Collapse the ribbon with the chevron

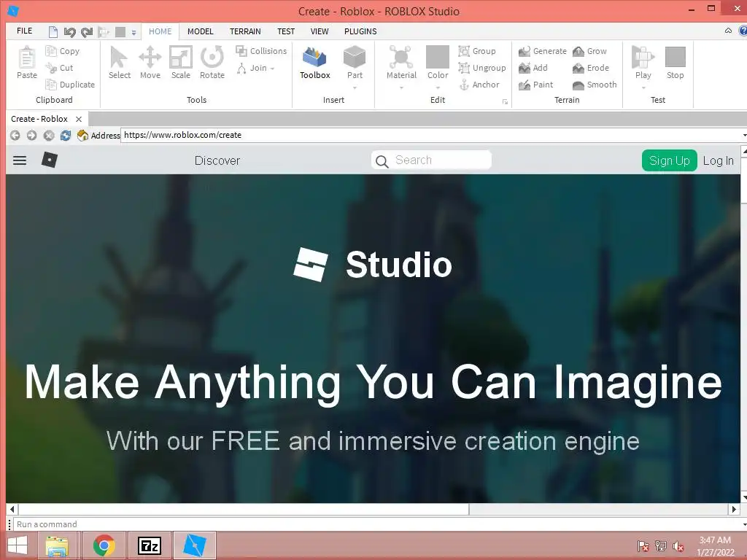728,31
